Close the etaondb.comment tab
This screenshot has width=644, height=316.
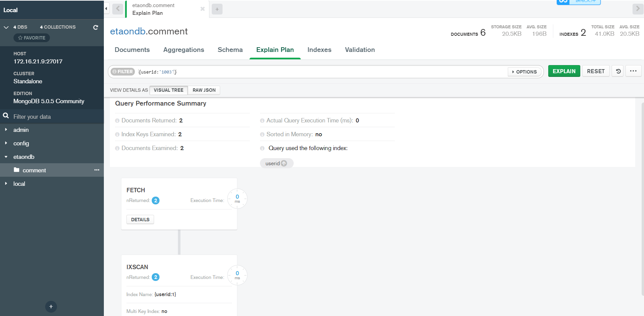point(203,9)
